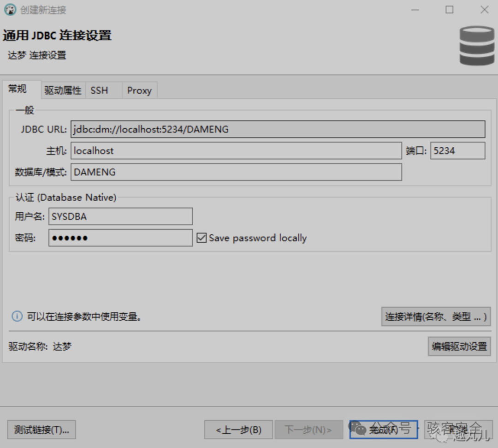The image size is (498, 448).
Task: Click the 编辑驱动设置 button
Action: (x=459, y=346)
